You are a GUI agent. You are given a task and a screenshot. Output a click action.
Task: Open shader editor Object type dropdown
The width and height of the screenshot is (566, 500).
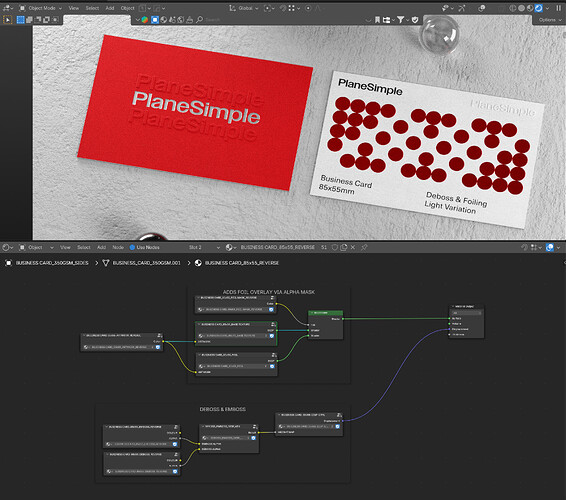coord(36,247)
